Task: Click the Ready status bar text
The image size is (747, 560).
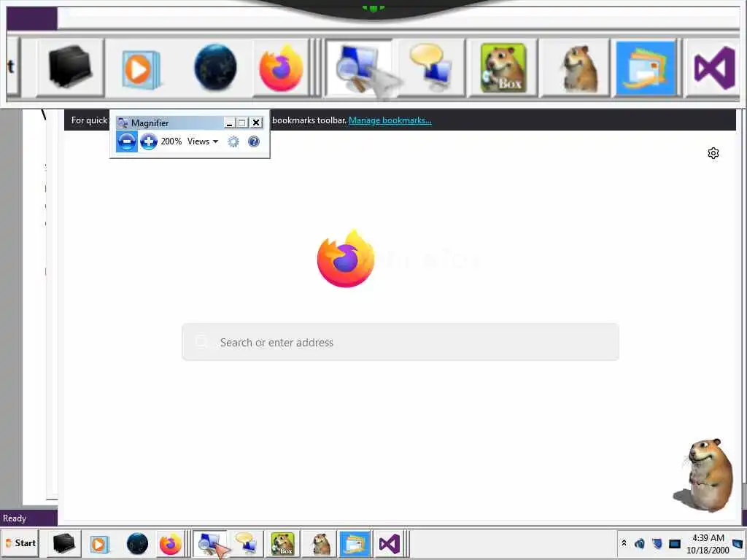Action: (15, 518)
